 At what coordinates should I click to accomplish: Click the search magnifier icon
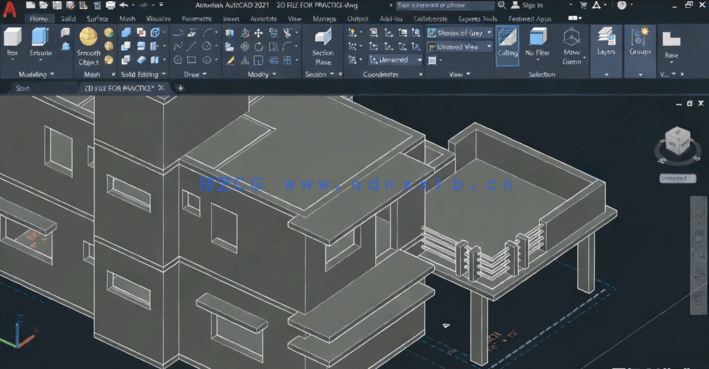(x=501, y=5)
